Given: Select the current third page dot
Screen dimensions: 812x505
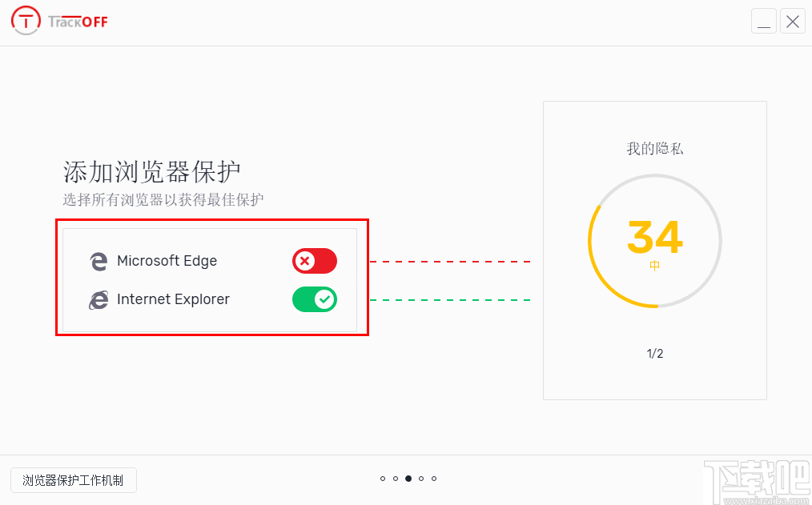Looking at the screenshot, I should [408, 479].
